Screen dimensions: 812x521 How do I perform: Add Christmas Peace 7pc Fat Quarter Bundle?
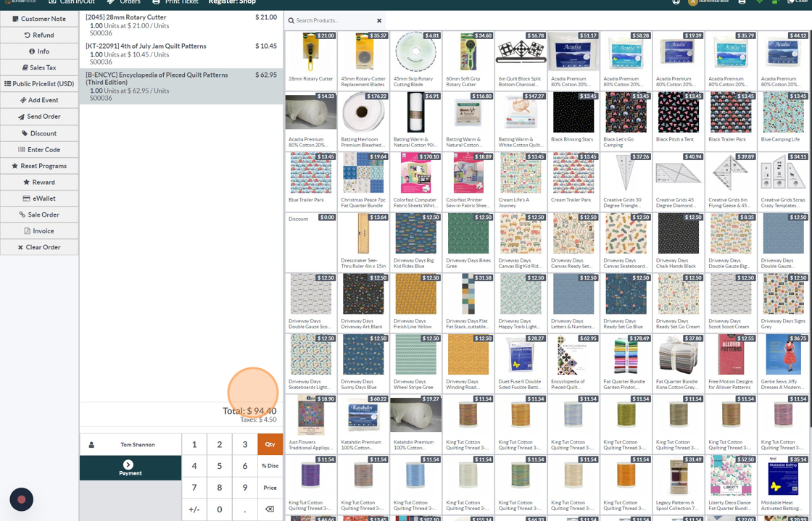tap(363, 182)
